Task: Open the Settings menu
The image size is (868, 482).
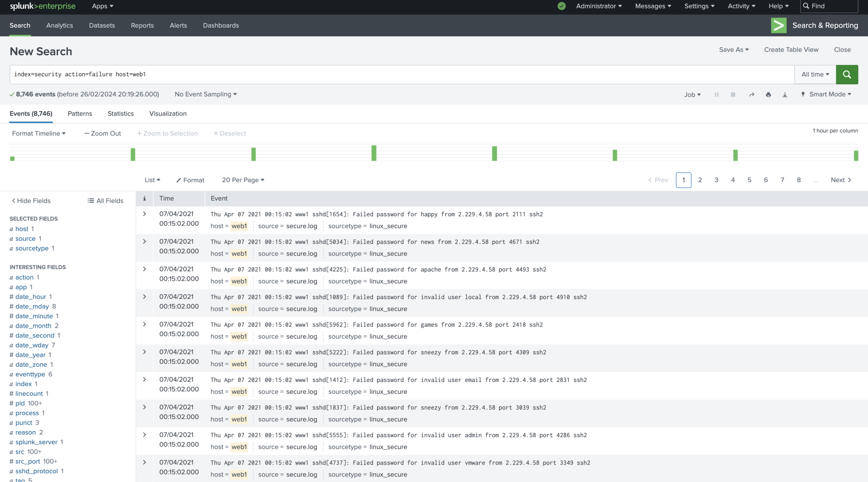Action: pos(698,6)
